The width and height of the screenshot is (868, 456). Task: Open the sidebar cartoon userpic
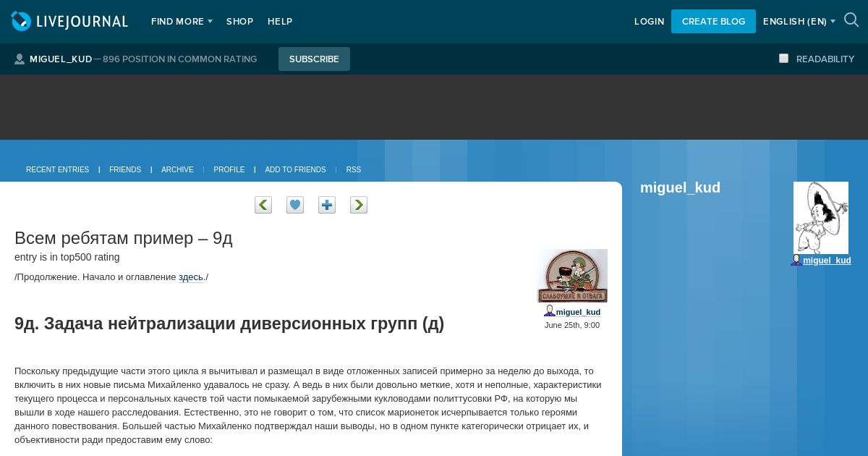[x=821, y=218]
